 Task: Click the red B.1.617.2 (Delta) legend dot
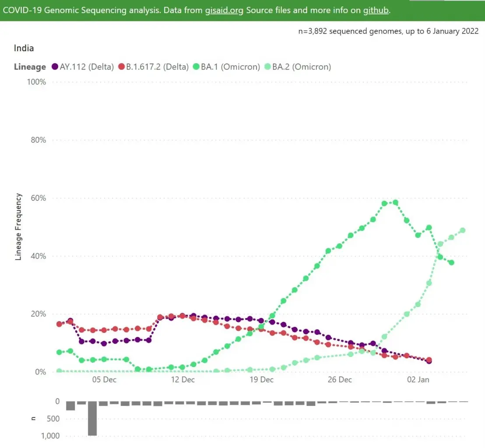[121, 66]
